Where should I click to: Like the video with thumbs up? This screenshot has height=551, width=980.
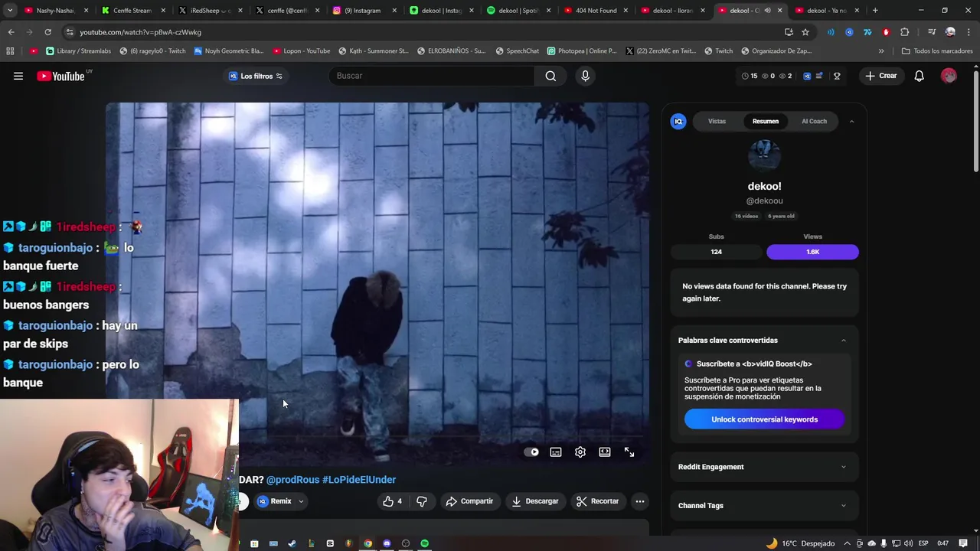coord(393,501)
